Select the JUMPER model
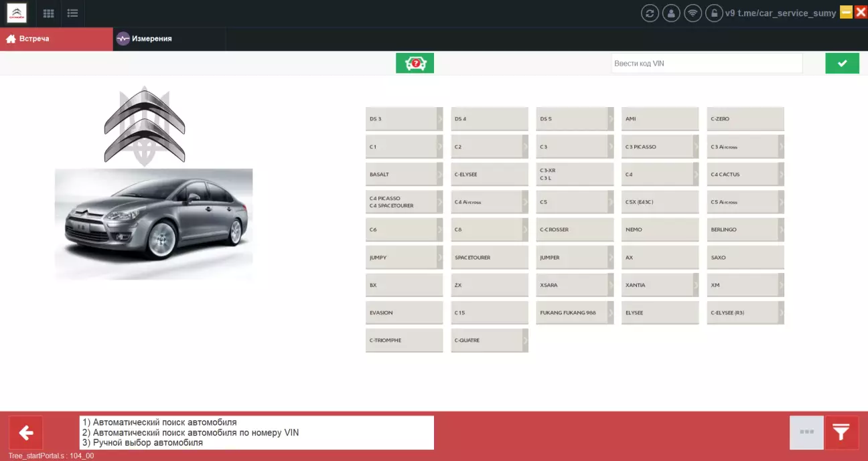 (x=575, y=258)
